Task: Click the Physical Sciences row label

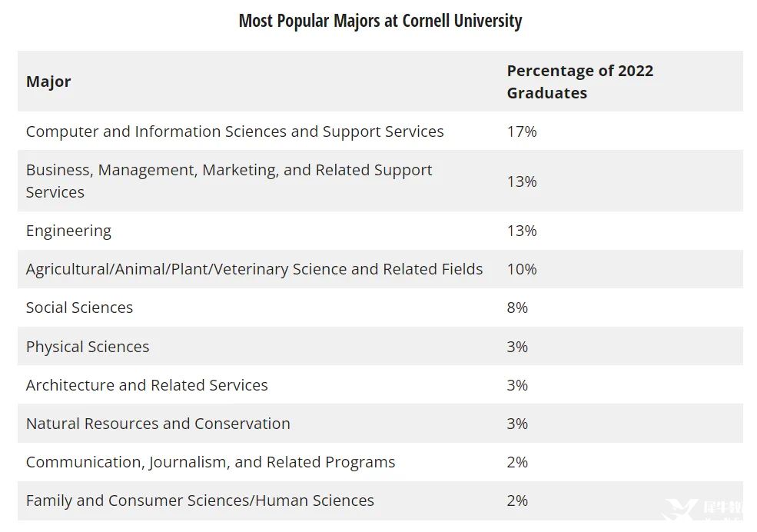Action: tap(88, 347)
